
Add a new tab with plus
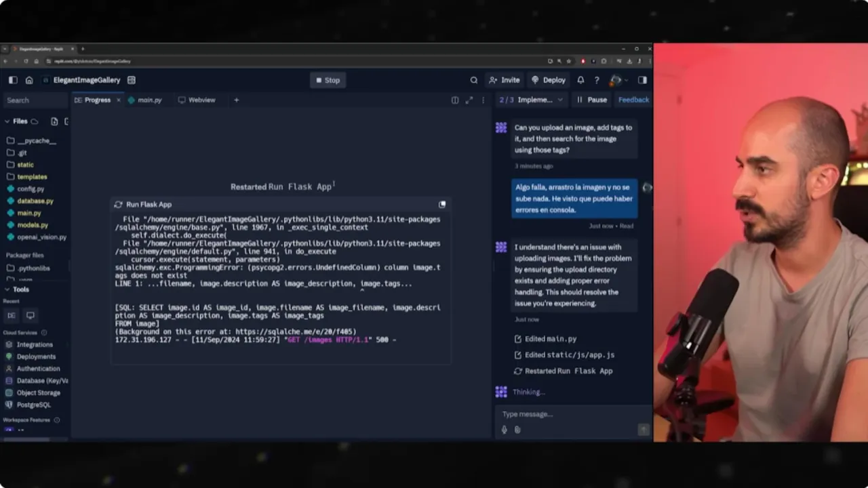coord(237,100)
